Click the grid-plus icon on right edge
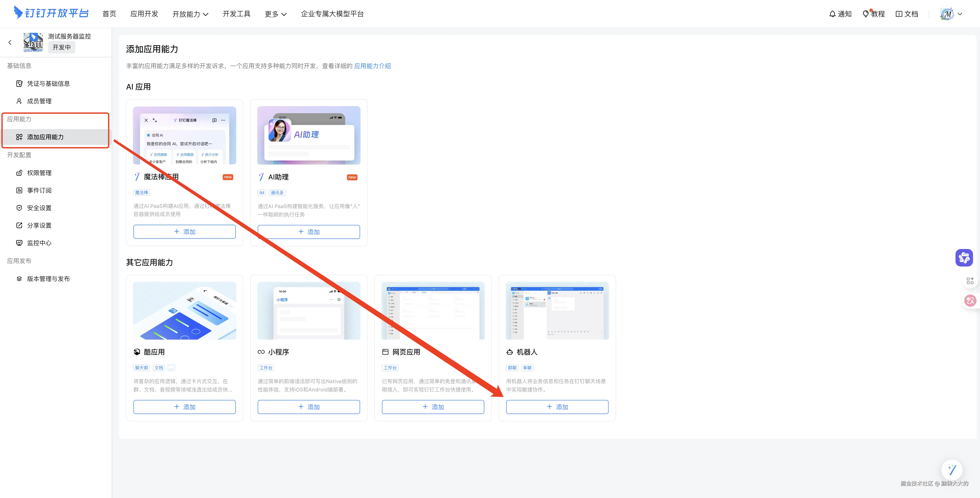Image resolution: width=980 pixels, height=498 pixels. 970,281
